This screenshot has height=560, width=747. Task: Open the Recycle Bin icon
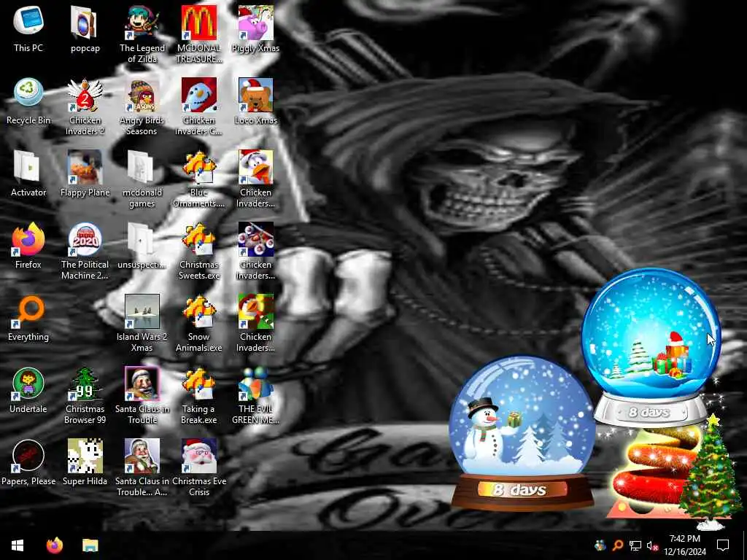pyautogui.click(x=28, y=101)
